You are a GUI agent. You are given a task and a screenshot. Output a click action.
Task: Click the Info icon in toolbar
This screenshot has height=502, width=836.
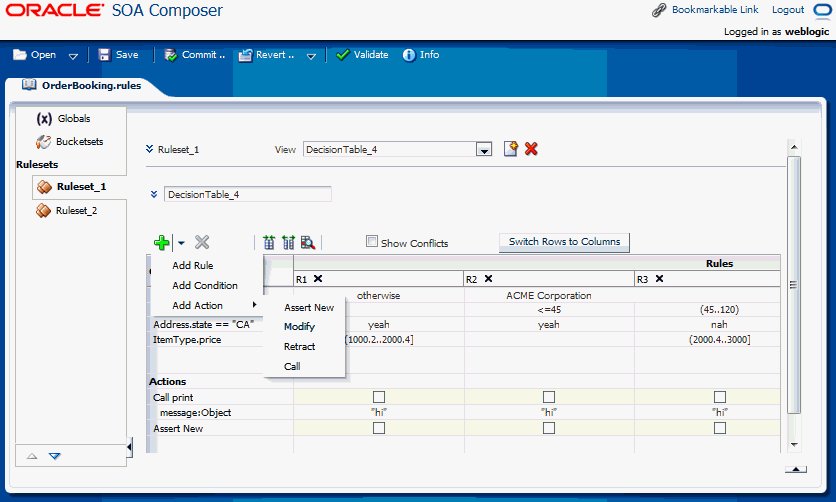tap(409, 55)
